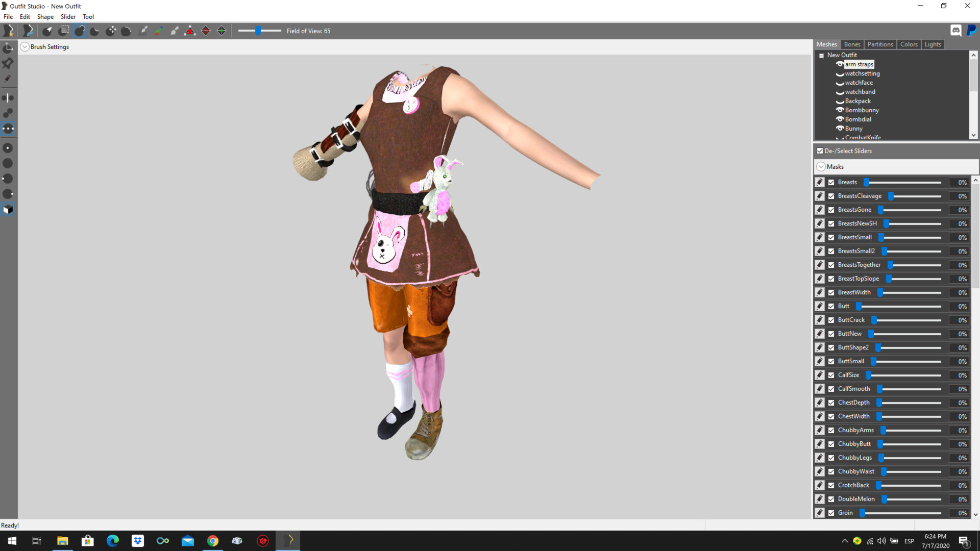Viewport: 980px width, 551px height.
Task: Click the edit pencil button for ChestDepth
Action: coord(820,403)
